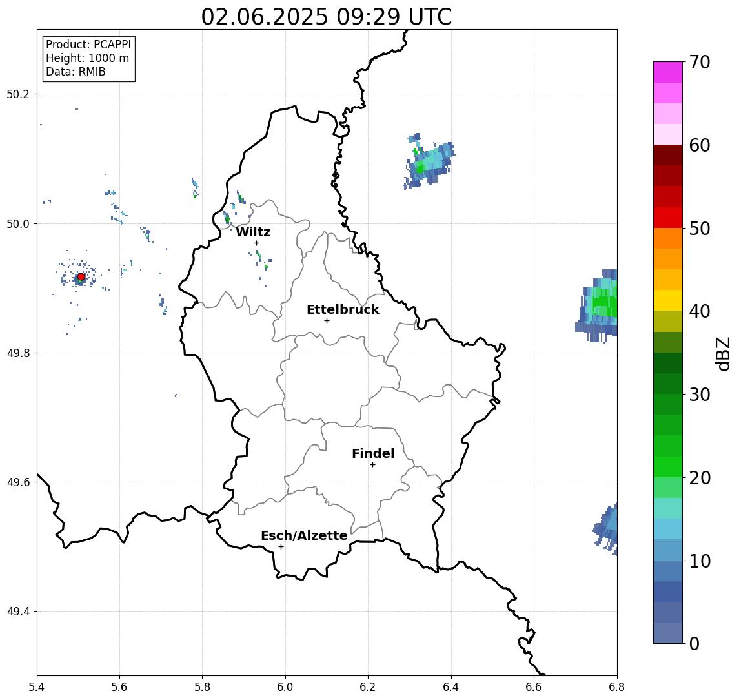Click the Findel station label
The width and height of the screenshot is (739, 700).
[373, 453]
